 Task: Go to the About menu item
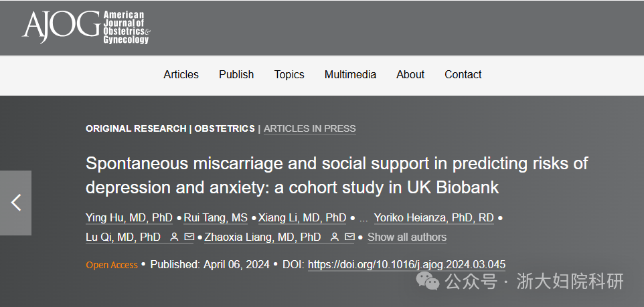coord(410,74)
